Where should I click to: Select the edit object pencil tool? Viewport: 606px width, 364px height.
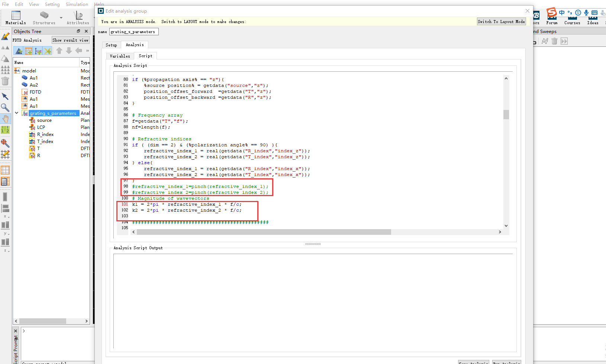[x=5, y=36]
